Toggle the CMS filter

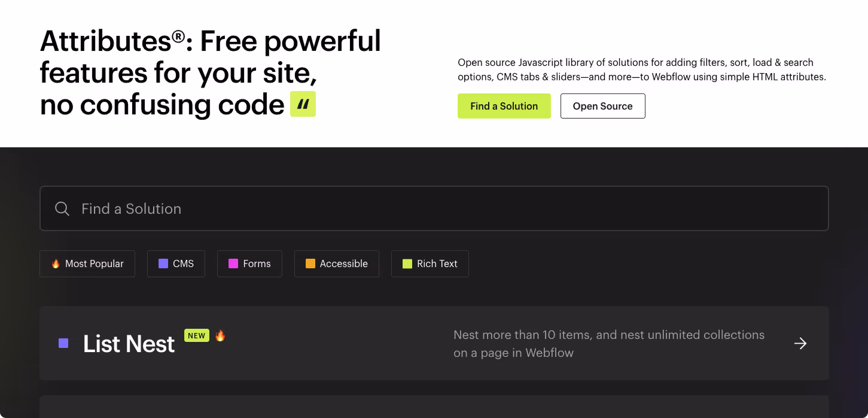(176, 263)
